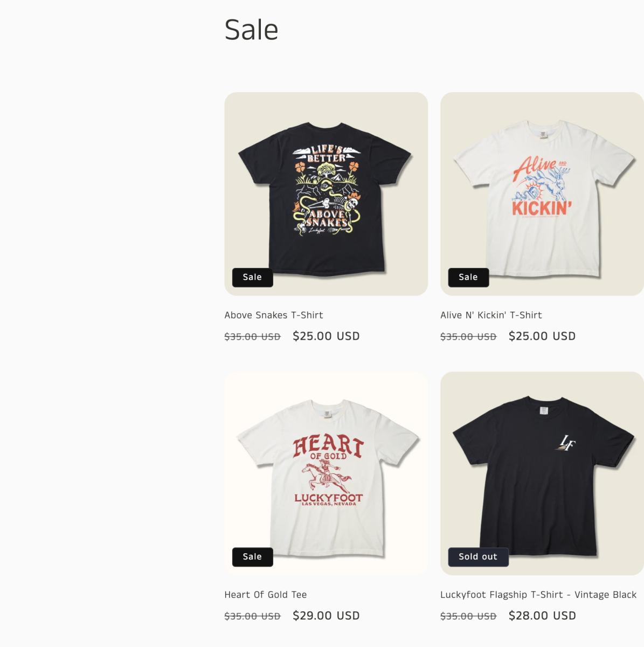Click the $25.00 USD price under Above Snakes
Screen dimensions: 644x647
pyautogui.click(x=326, y=336)
